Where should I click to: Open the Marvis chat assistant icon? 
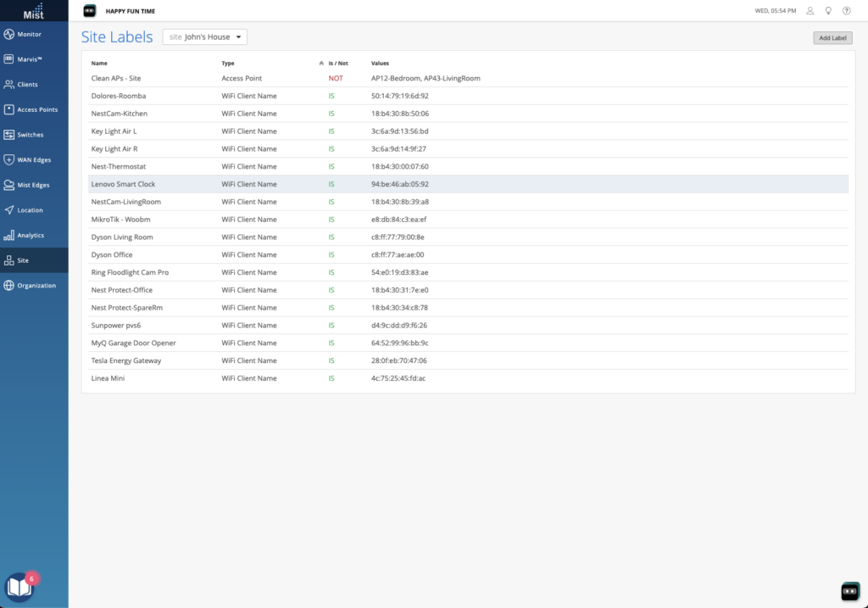[850, 591]
